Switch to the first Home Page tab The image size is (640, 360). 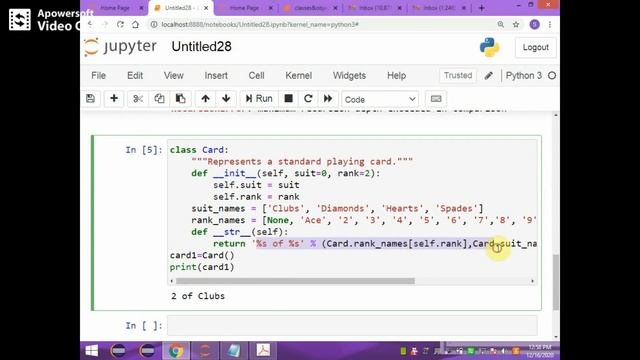[115, 8]
